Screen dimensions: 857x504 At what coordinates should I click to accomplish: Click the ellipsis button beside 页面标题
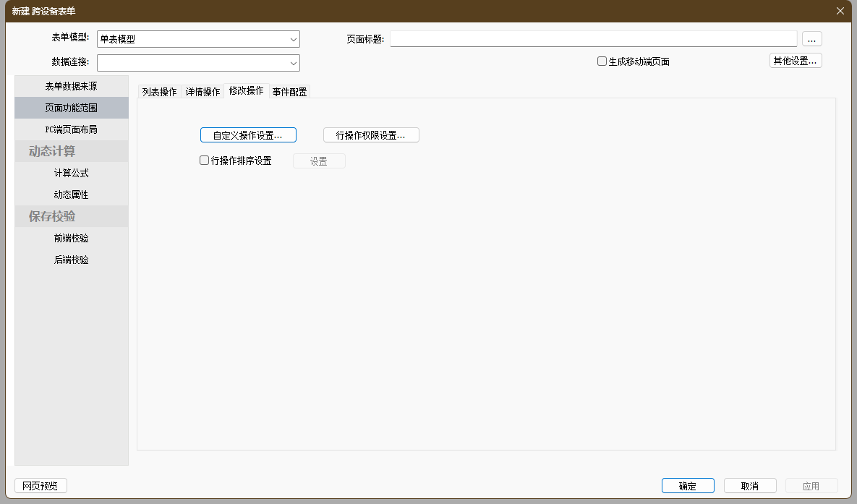click(x=811, y=39)
